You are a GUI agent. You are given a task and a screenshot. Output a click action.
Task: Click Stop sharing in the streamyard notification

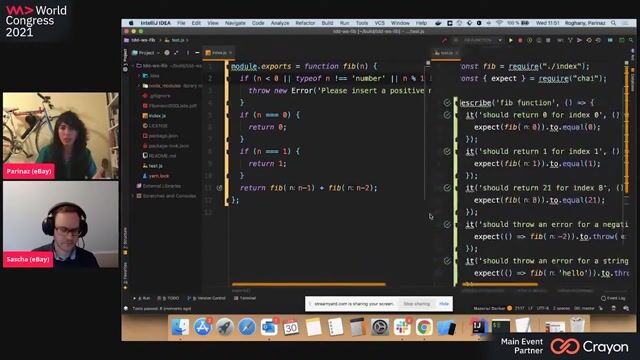pos(416,304)
